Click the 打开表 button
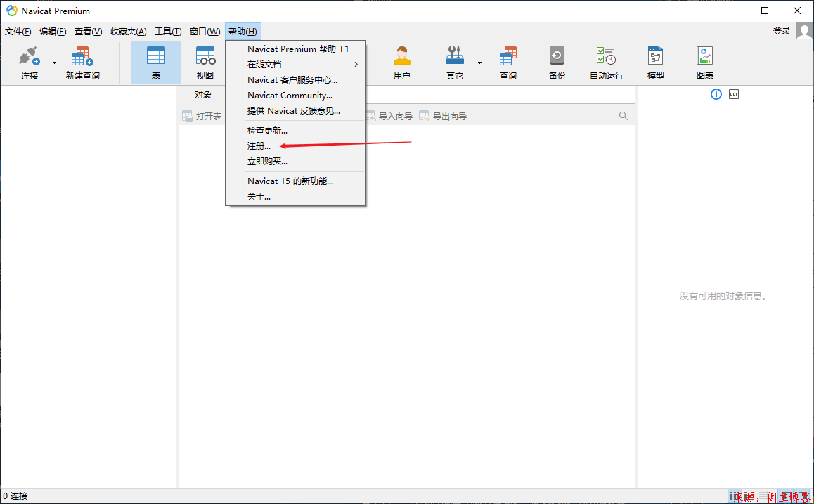 (202, 116)
